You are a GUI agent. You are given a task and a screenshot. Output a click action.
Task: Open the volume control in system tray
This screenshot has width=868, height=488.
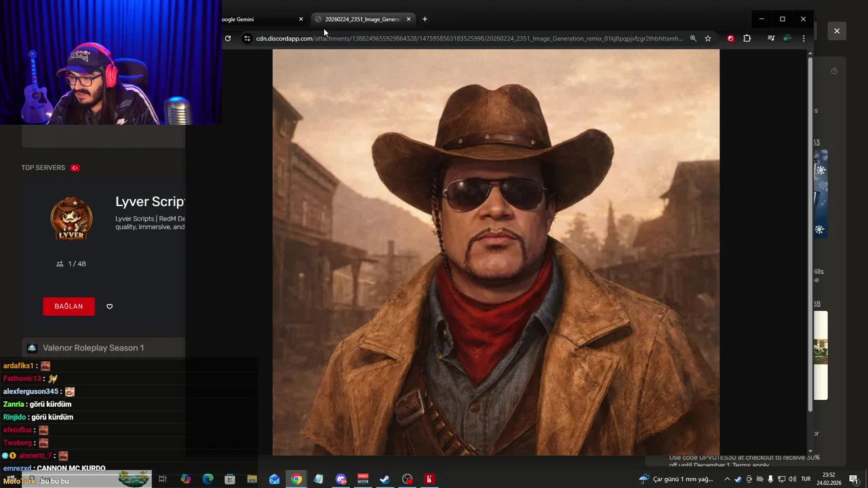pos(792,479)
